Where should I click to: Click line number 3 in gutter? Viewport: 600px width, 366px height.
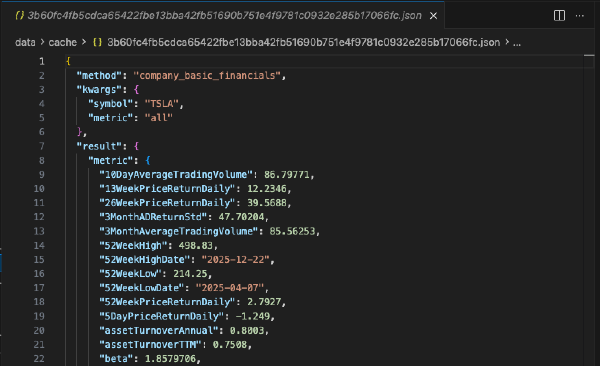42,90
